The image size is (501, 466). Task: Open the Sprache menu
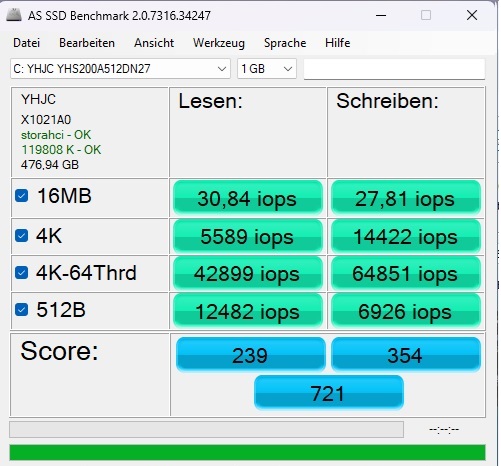point(285,43)
